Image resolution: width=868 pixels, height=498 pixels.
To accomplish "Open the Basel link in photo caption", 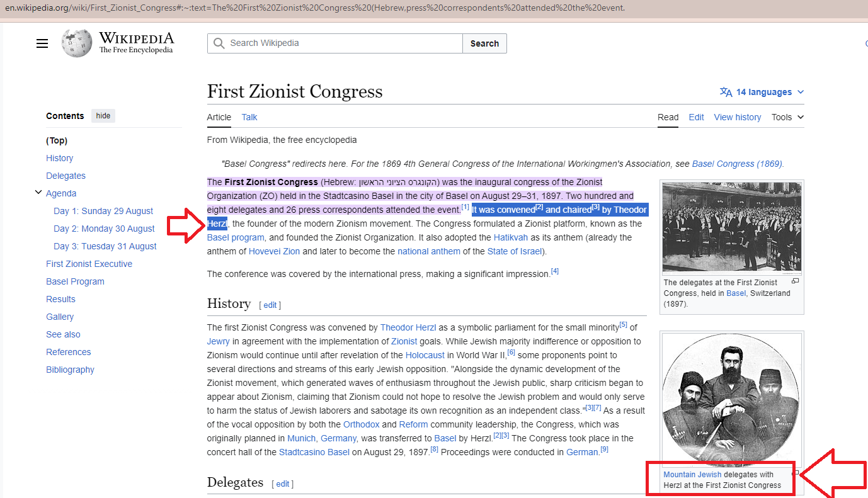I will coord(736,293).
